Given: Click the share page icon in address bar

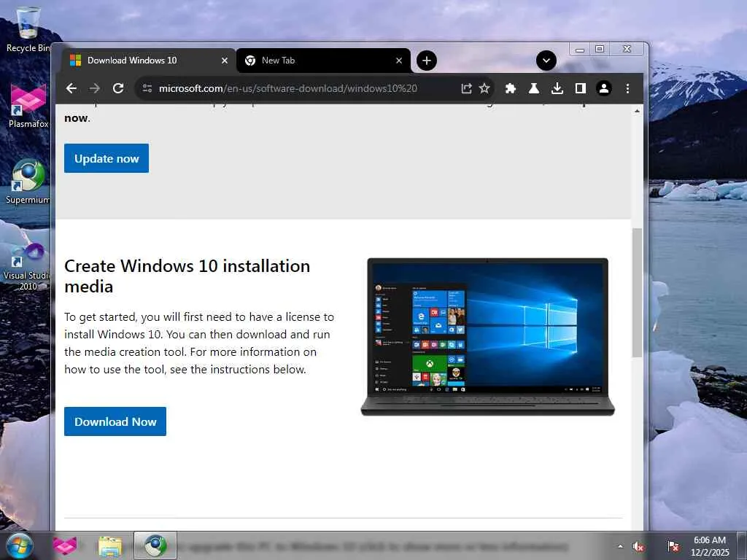Looking at the screenshot, I should click(x=466, y=88).
